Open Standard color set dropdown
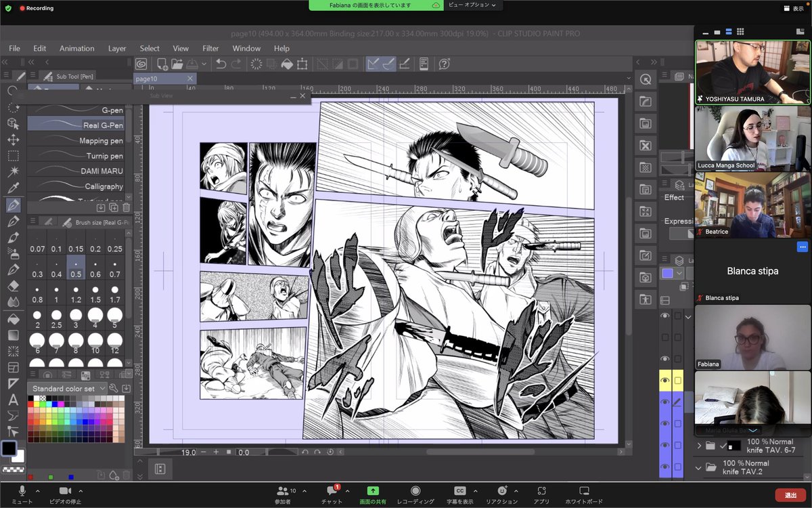This screenshot has height=508, width=812. pos(67,389)
